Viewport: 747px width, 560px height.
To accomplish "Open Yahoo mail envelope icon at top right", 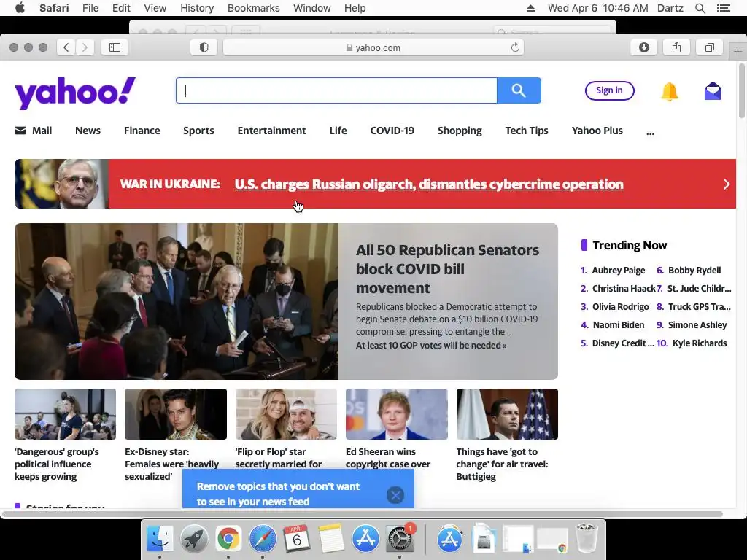I will (x=713, y=90).
